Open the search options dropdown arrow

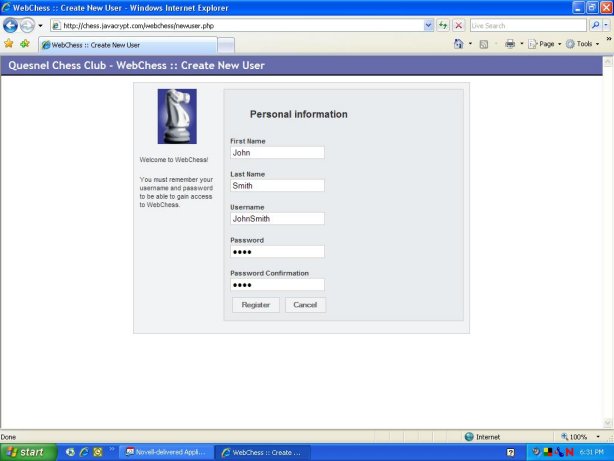pyautogui.click(x=606, y=26)
